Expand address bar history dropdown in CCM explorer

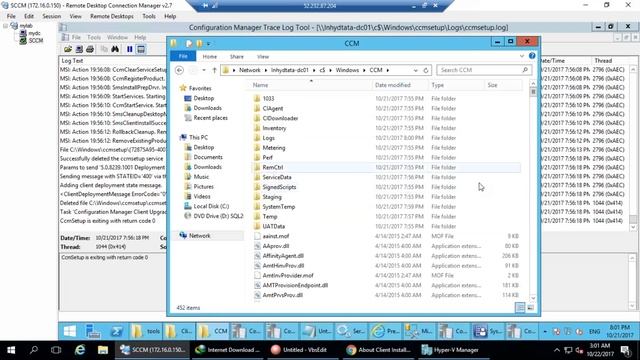[416, 70]
